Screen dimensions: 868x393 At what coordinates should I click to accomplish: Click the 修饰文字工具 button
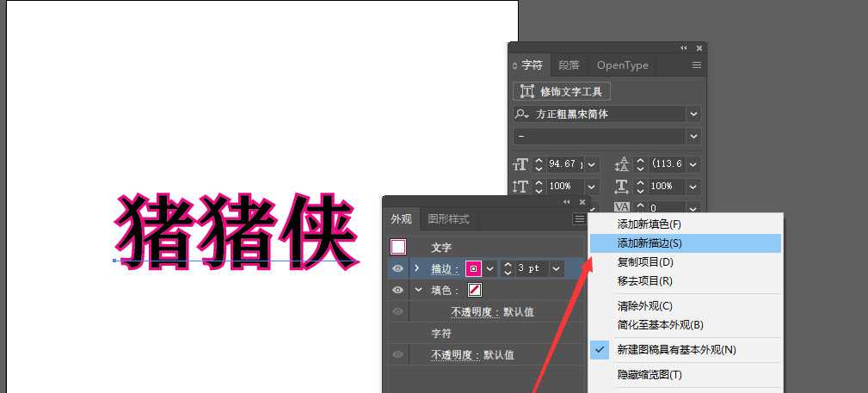(562, 91)
